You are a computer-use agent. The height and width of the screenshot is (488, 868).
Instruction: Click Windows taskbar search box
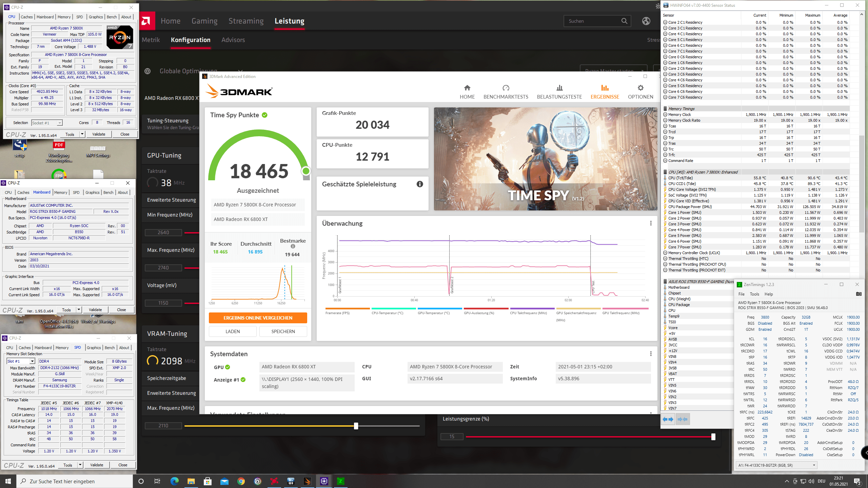tap(75, 481)
